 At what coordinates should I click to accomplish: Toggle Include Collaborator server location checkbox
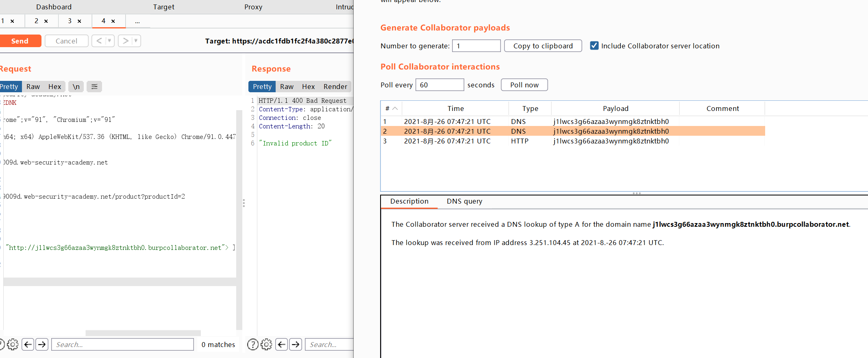[x=594, y=46]
